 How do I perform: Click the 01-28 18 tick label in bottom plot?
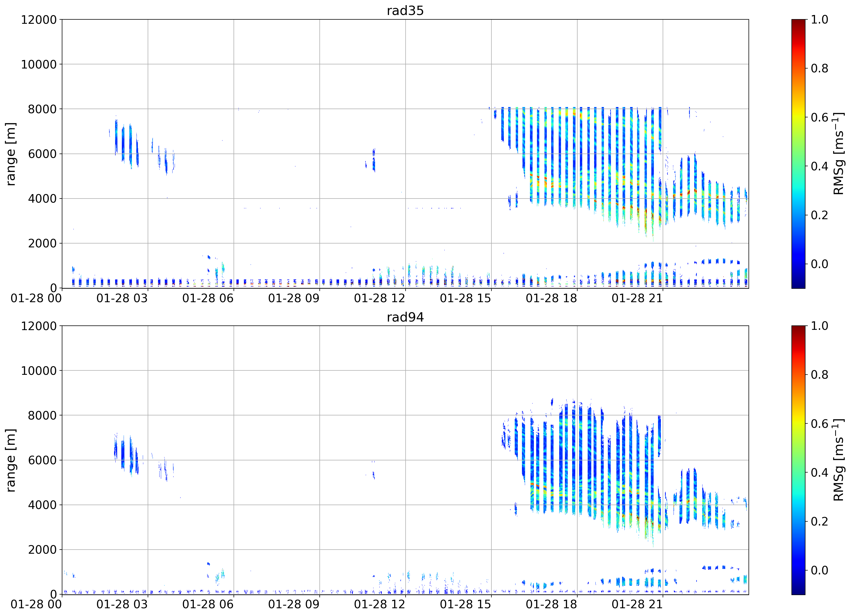tap(551, 605)
